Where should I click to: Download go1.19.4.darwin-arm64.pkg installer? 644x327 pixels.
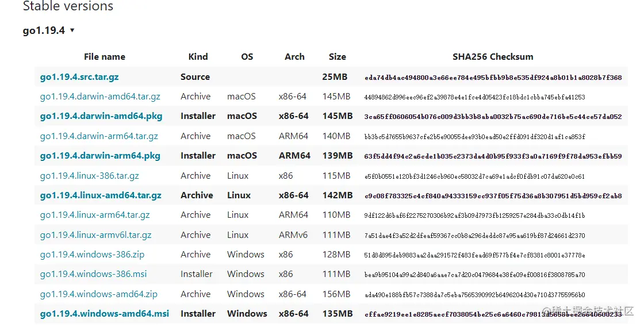100,156
